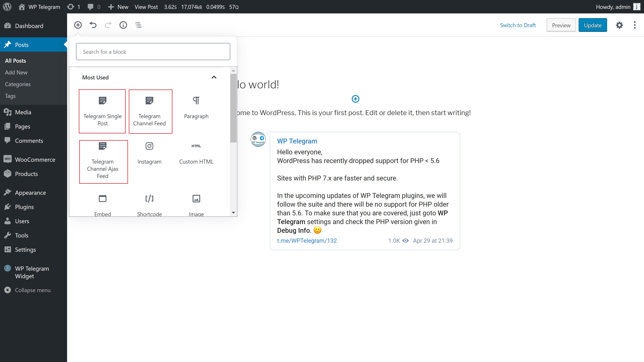Open Tools menu
The width and height of the screenshot is (644, 362).
pos(34,235)
